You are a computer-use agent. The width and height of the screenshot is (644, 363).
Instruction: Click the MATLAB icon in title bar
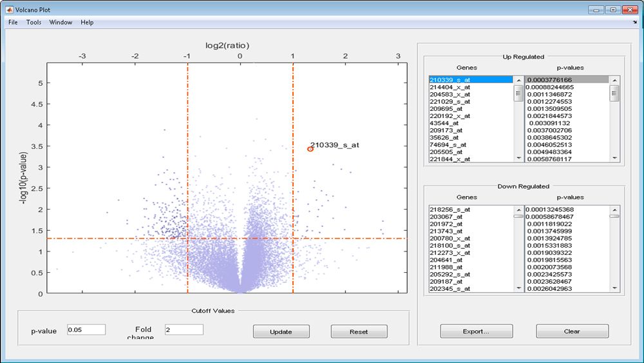9,10
